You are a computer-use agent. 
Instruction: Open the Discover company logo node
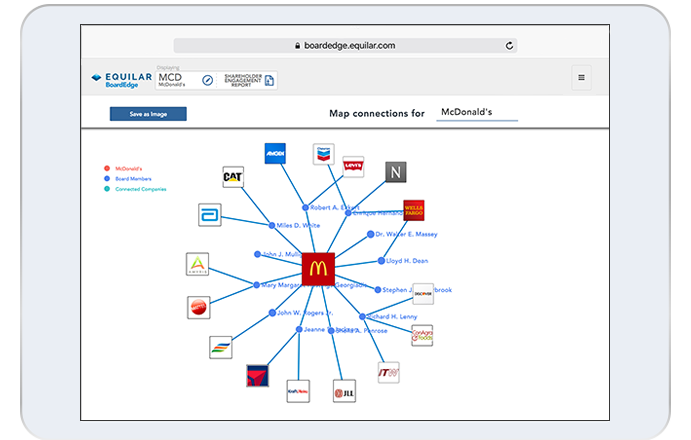point(423,294)
